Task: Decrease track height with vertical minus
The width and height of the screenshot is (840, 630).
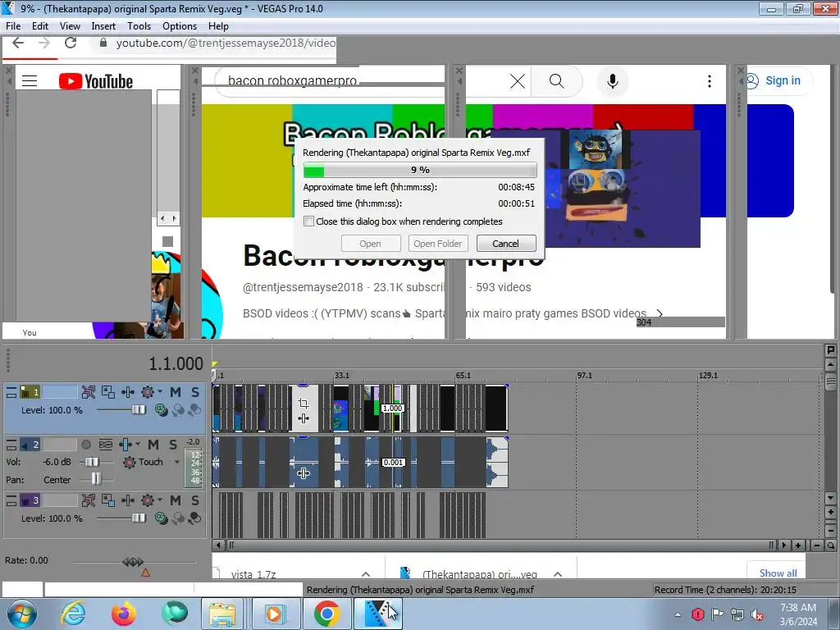Action: coord(830,531)
